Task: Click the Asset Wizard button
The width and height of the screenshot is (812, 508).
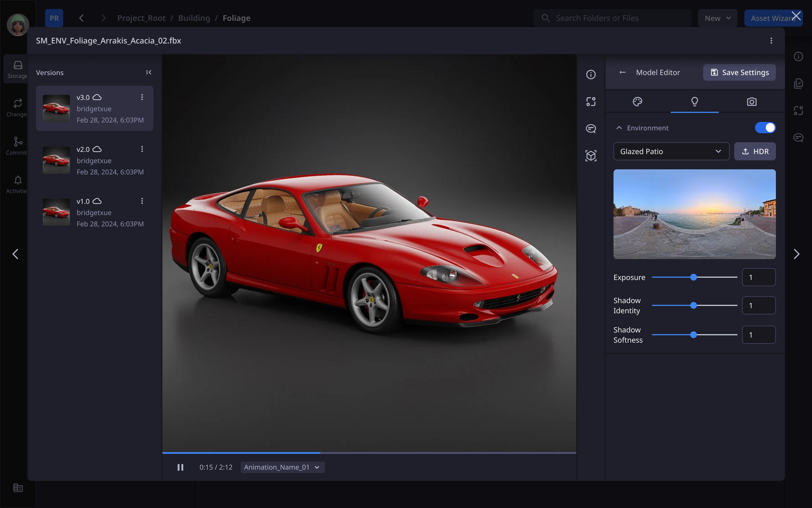Action: pos(773,18)
